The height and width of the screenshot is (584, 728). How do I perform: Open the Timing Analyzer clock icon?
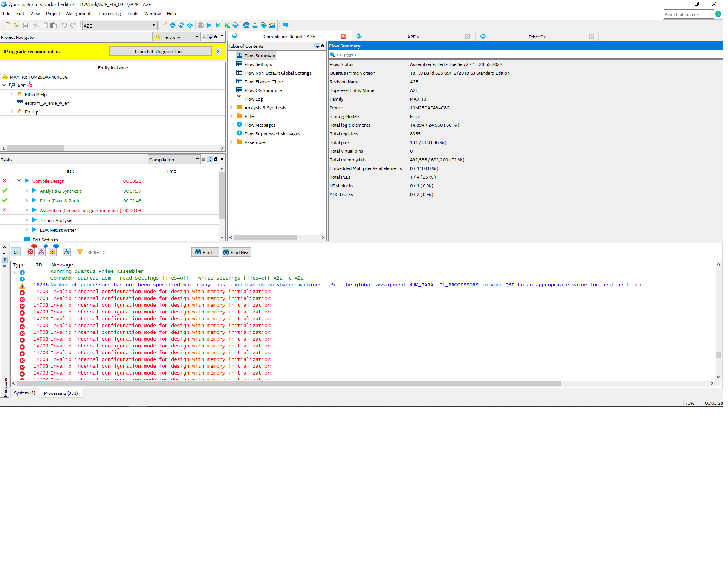[x=246, y=25]
